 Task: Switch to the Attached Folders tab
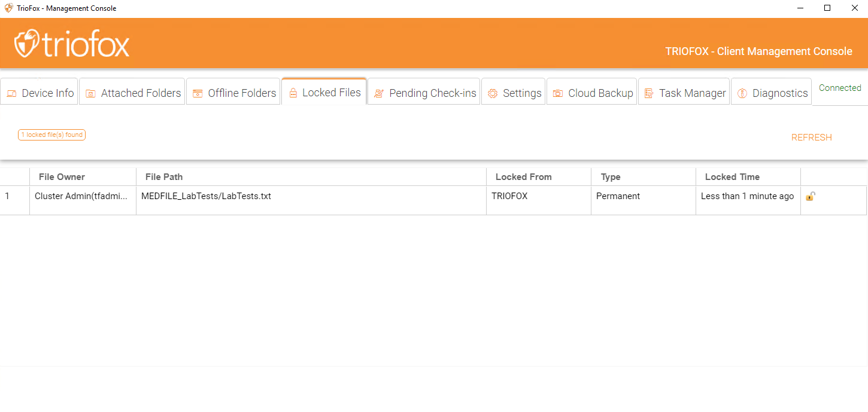coord(132,93)
